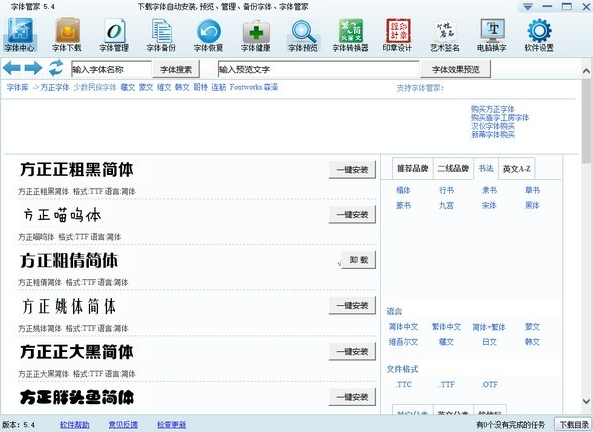Go back with the left arrow
Viewport: 593px width, 432px height.
pyautogui.click(x=12, y=68)
